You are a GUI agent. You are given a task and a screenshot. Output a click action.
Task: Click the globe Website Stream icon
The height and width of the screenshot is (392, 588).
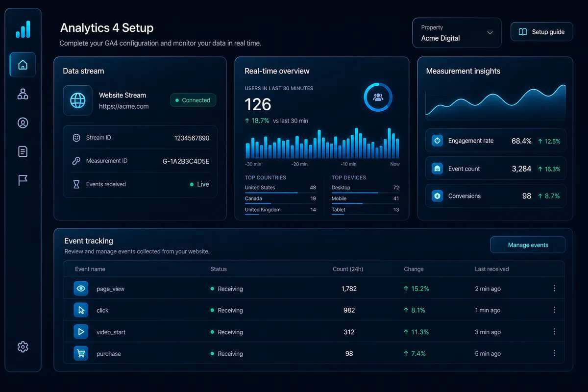coord(77,100)
